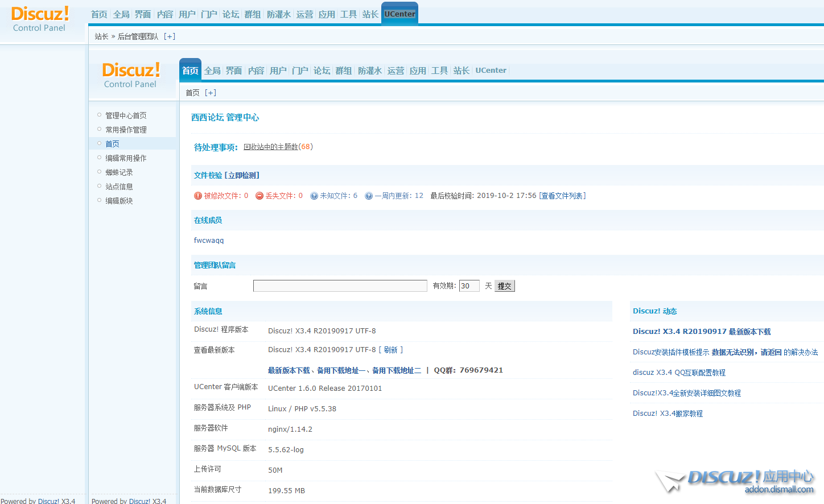Open 站点信息 in the left sidebar
The image size is (824, 504).
point(119,187)
